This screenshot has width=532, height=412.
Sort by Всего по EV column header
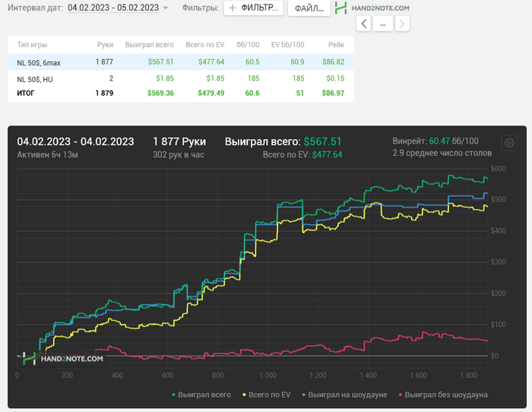(205, 45)
